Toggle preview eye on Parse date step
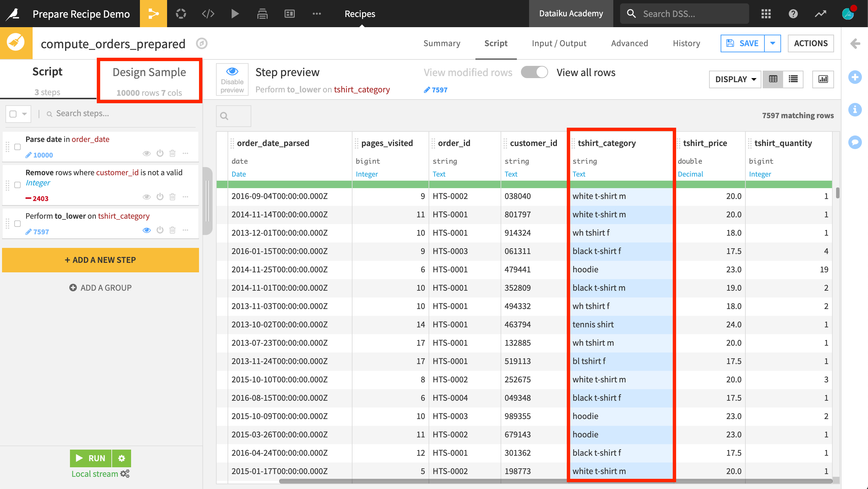Viewport: 868px width, 489px height. [147, 153]
